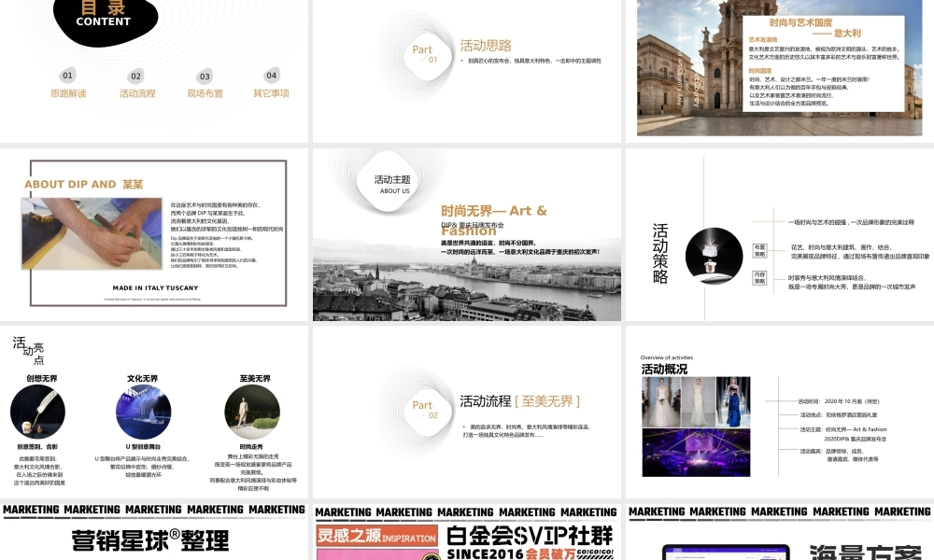The image size is (934, 560).
Task: Toggle the 02 circle above 活动流程
Action: (x=135, y=77)
